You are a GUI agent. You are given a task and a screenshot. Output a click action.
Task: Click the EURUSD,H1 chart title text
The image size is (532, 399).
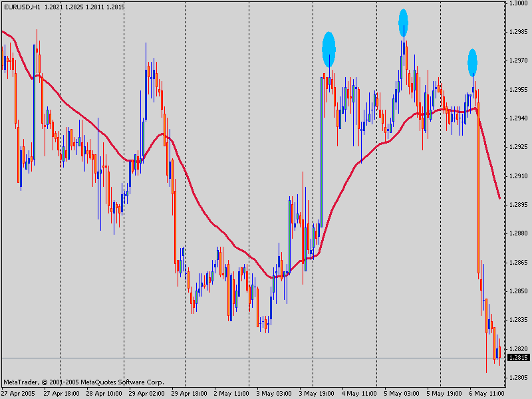22,7
